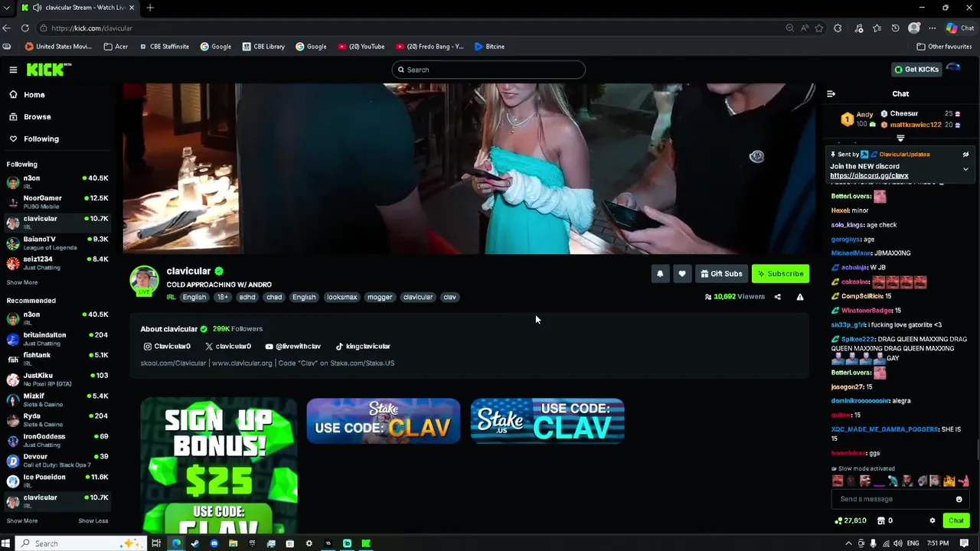Screen dimensions: 980x551
Task: Click the Get KICKs button
Action: pos(916,70)
